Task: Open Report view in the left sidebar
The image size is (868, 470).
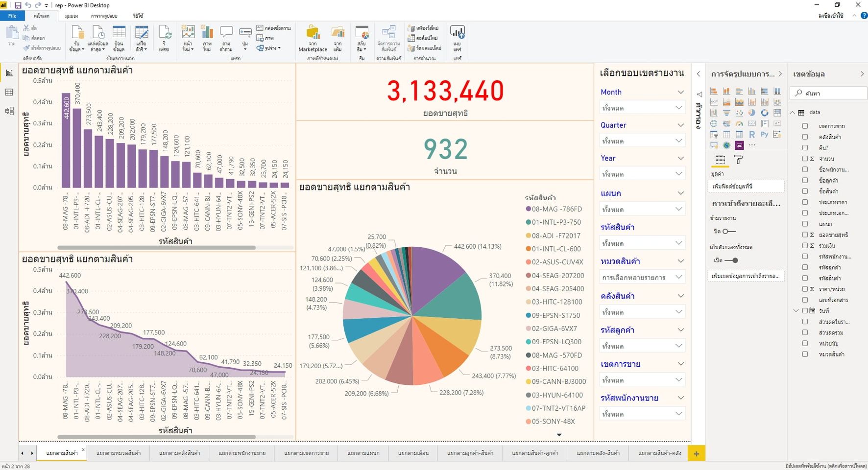Action: (x=9, y=73)
